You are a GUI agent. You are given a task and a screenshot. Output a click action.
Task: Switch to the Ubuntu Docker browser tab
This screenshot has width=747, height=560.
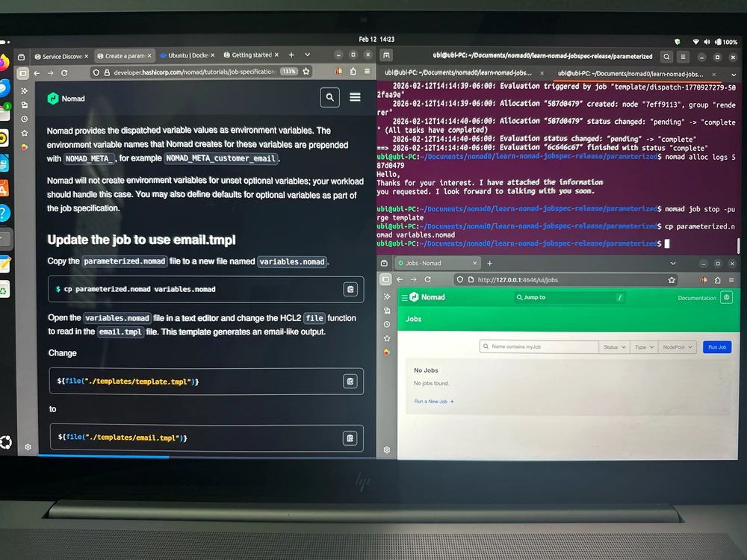tap(187, 55)
